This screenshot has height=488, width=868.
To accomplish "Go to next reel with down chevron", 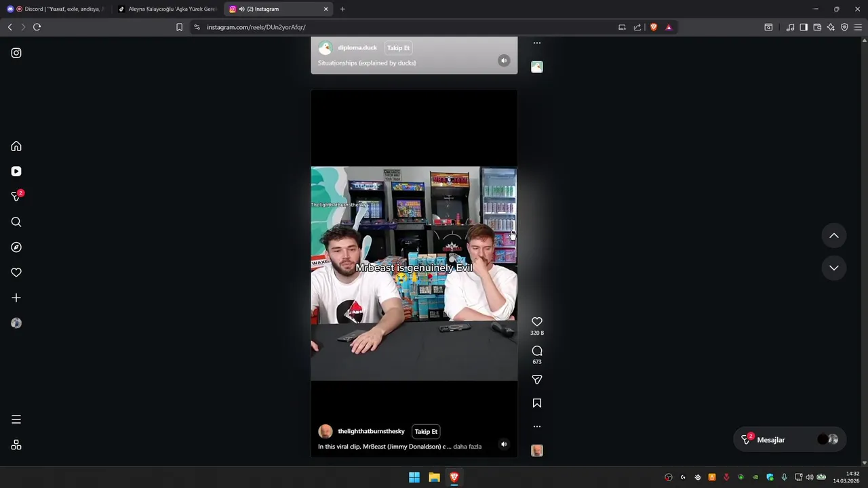I will [834, 268].
